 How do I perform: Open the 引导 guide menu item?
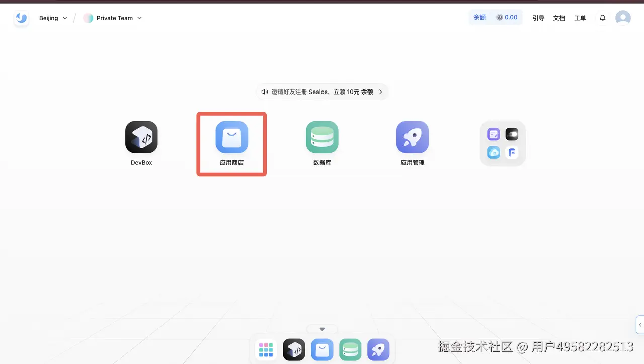pos(538,18)
